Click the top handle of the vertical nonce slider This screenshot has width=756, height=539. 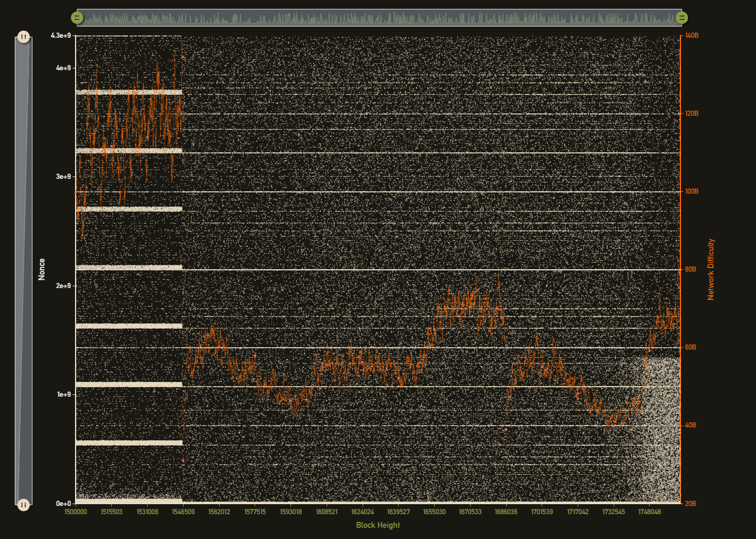click(x=23, y=37)
